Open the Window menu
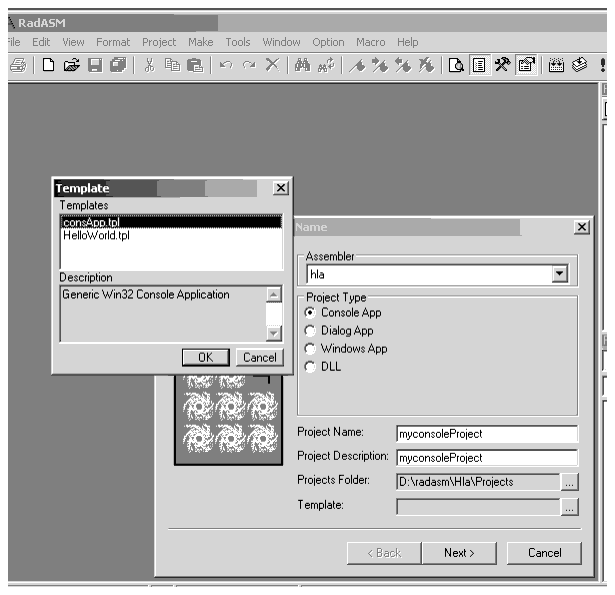615x595 pixels. tap(281, 42)
